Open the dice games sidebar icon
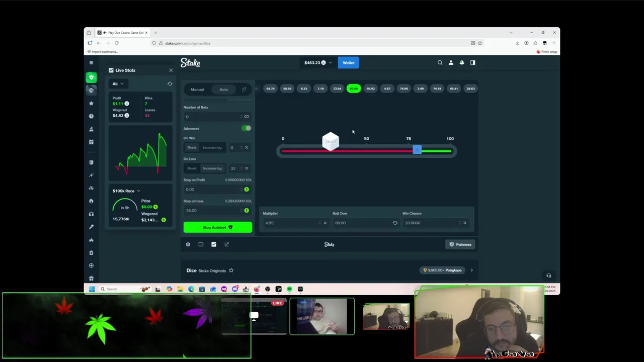The width and height of the screenshot is (644, 362). [x=91, y=90]
